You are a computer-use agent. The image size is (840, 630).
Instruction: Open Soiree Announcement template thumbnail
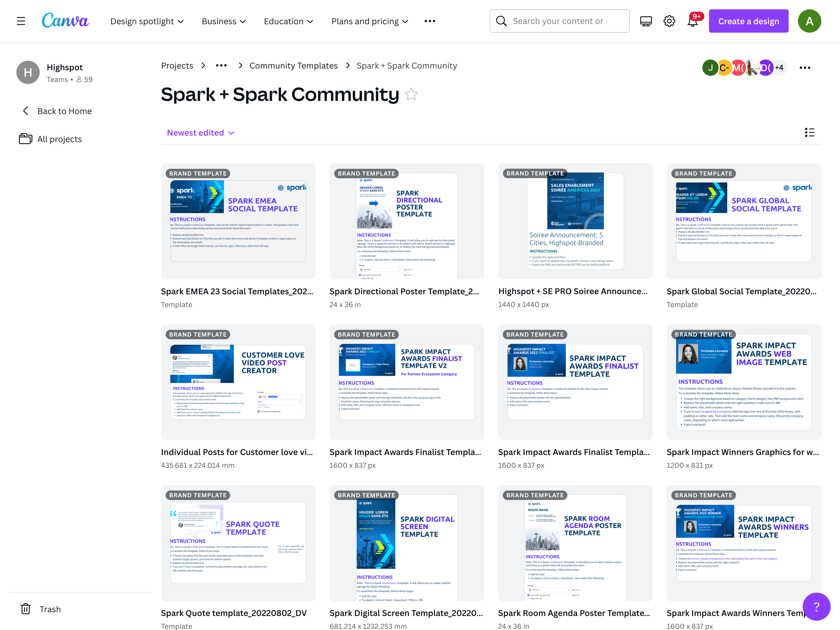click(575, 221)
